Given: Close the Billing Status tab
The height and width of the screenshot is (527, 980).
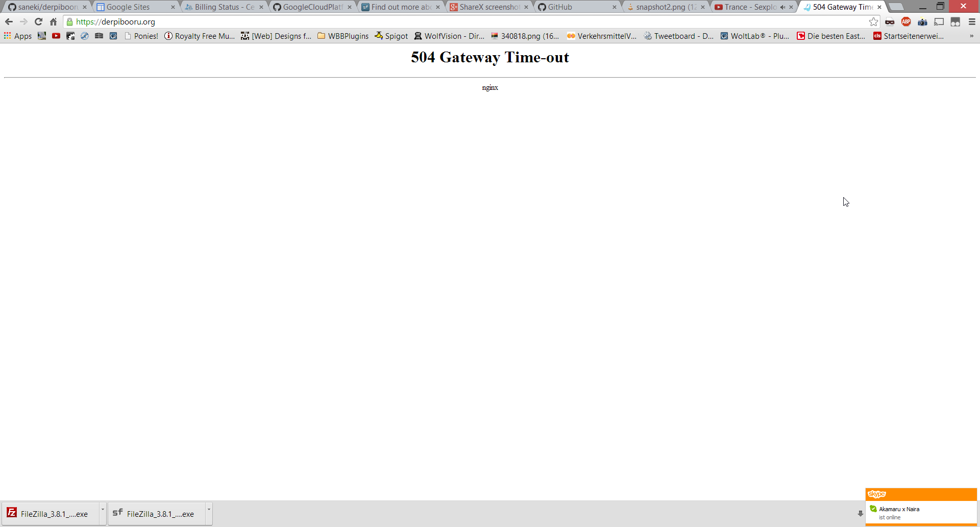Looking at the screenshot, I should pyautogui.click(x=261, y=7).
